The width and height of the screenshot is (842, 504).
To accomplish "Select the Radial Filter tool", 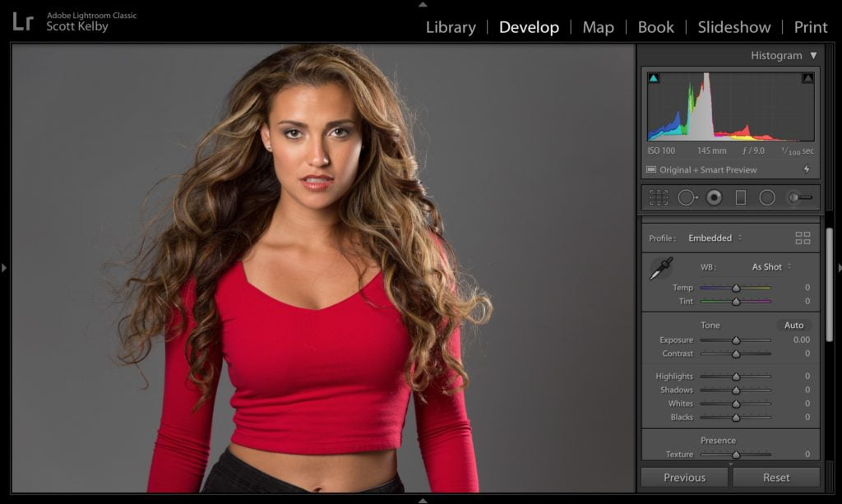I will 767,197.
